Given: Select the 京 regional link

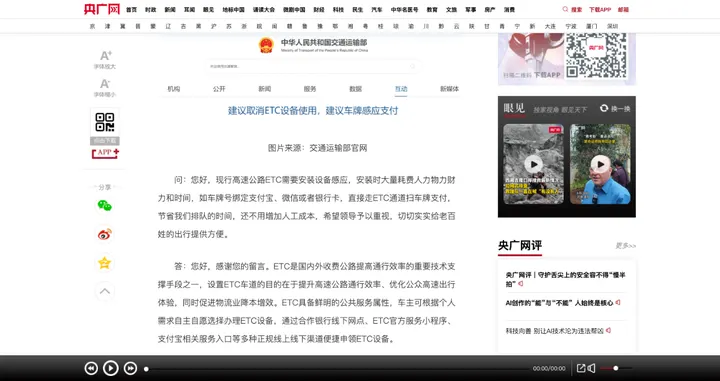Looking at the screenshot, I should coord(93,26).
